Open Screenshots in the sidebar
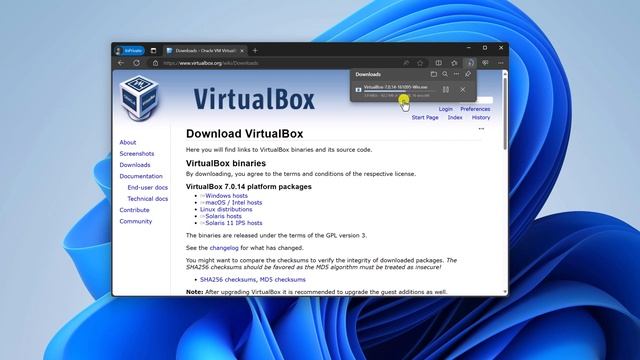The image size is (640, 360). pyautogui.click(x=137, y=154)
